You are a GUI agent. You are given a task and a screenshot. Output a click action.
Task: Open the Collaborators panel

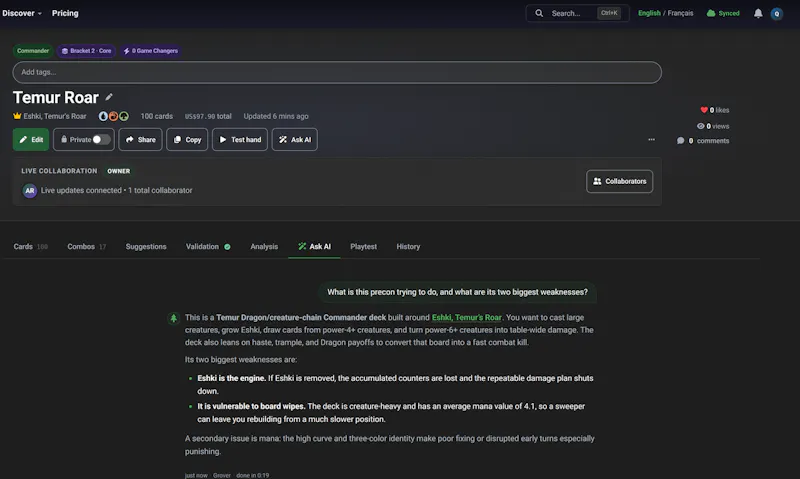(x=619, y=182)
